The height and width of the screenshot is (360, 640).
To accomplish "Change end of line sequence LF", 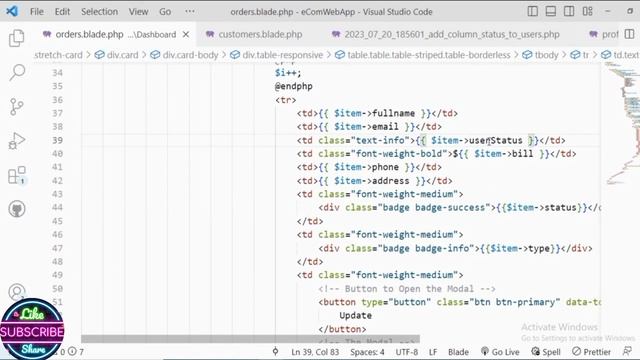I will tap(433, 352).
